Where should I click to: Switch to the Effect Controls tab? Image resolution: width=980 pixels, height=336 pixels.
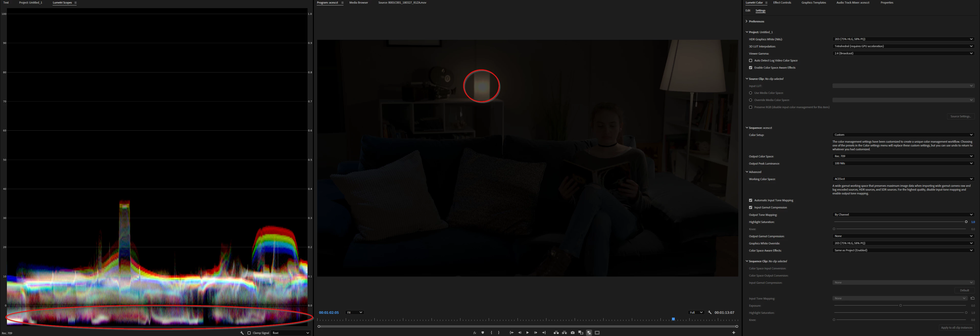point(782,3)
